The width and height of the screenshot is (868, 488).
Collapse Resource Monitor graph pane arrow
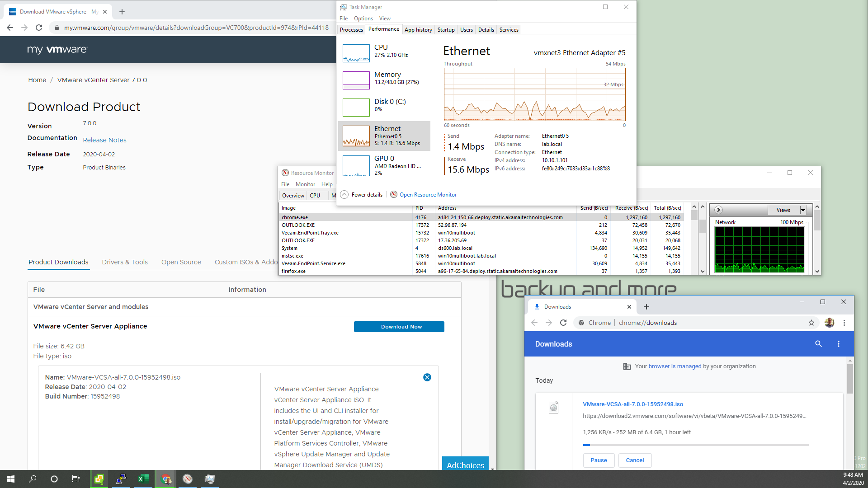pos(718,210)
